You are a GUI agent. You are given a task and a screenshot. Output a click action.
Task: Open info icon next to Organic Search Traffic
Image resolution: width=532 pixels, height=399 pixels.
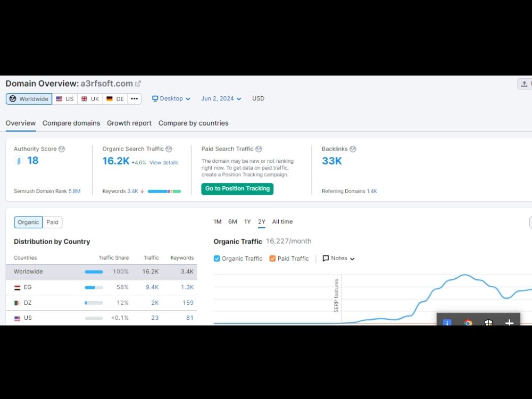pos(169,149)
